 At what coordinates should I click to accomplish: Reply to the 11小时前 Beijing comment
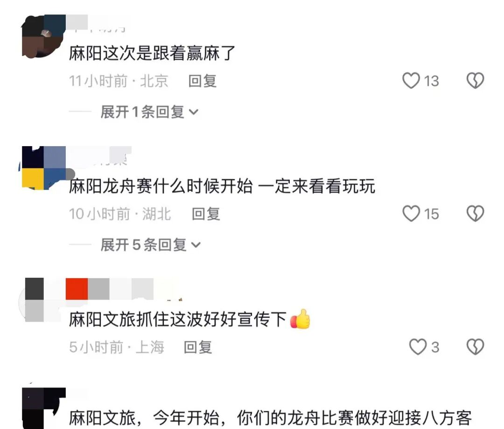pyautogui.click(x=203, y=81)
